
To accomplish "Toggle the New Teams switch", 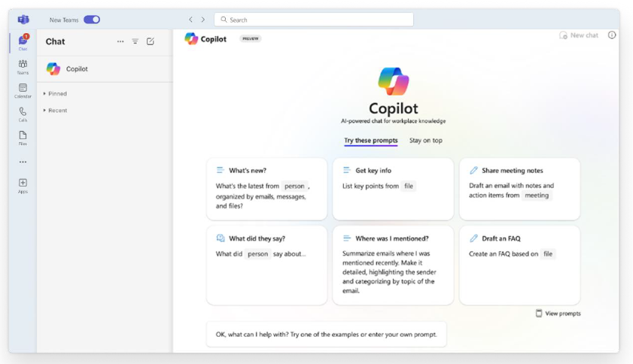I will [92, 20].
